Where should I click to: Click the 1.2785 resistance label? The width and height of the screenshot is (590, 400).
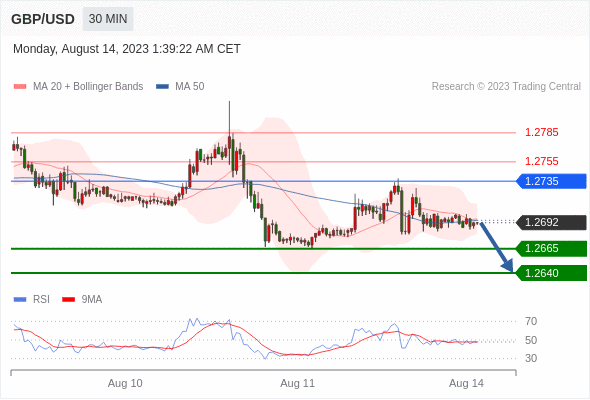(x=541, y=132)
